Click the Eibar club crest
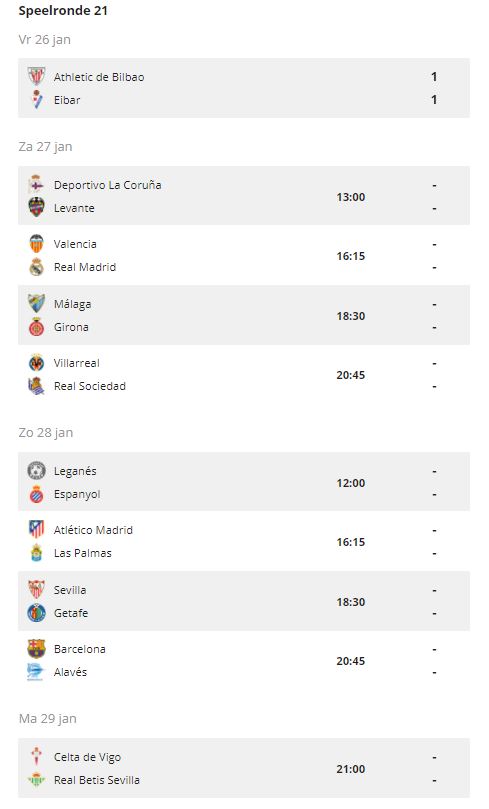This screenshot has height=809, width=489. coord(37,100)
